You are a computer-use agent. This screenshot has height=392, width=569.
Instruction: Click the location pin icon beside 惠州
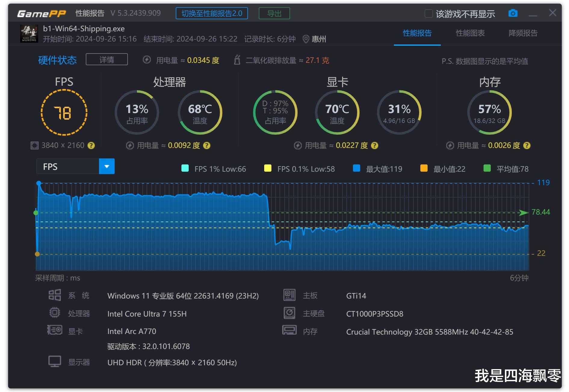[306, 39]
